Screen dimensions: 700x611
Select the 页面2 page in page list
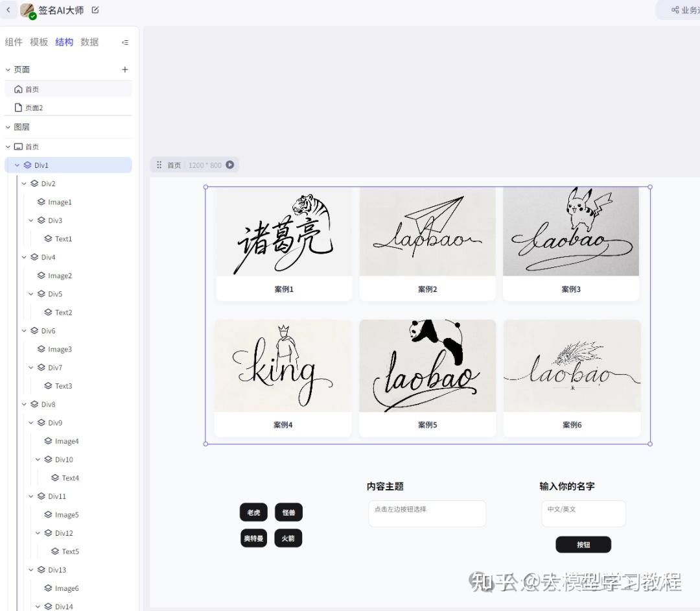(68, 108)
